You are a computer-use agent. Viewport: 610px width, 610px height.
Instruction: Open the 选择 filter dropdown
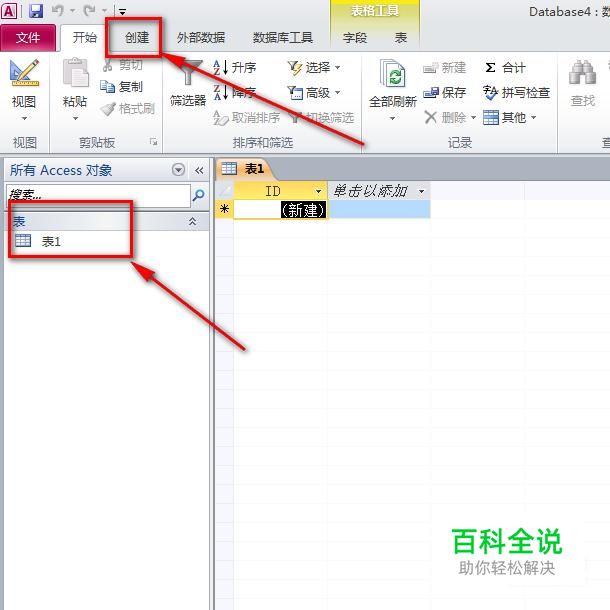314,68
